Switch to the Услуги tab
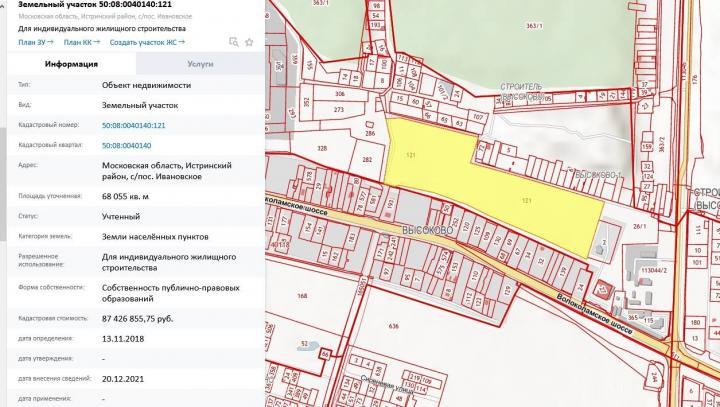720x407 pixels. coord(200,64)
